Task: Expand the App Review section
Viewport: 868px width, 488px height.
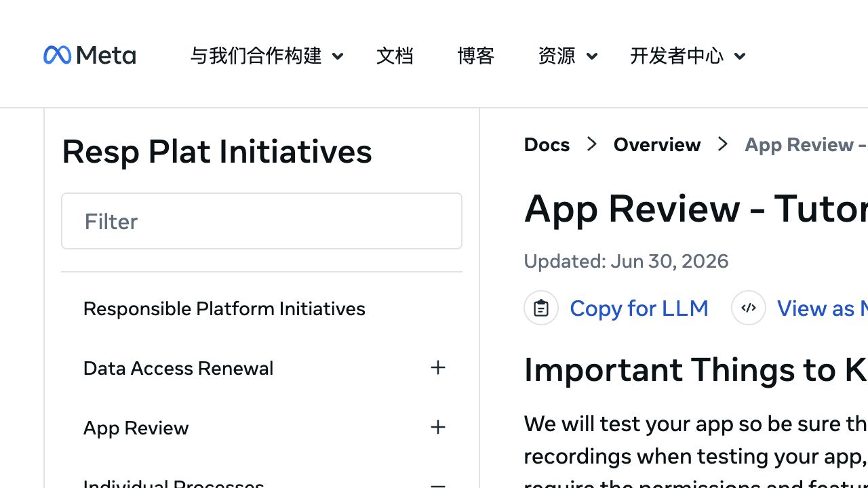Action: (x=438, y=427)
